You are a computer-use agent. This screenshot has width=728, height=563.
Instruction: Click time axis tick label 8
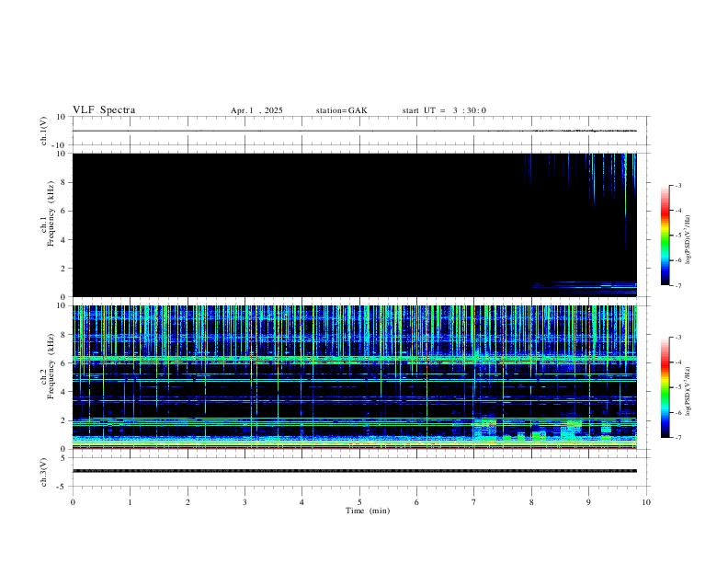point(531,502)
